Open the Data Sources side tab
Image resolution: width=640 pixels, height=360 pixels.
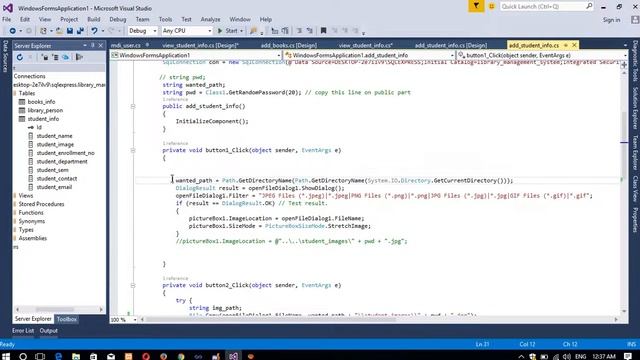pos(5,56)
